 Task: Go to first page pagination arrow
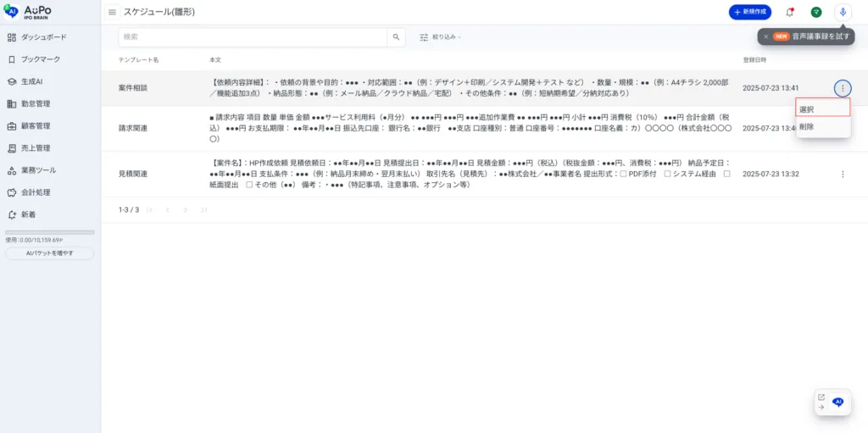click(x=150, y=210)
